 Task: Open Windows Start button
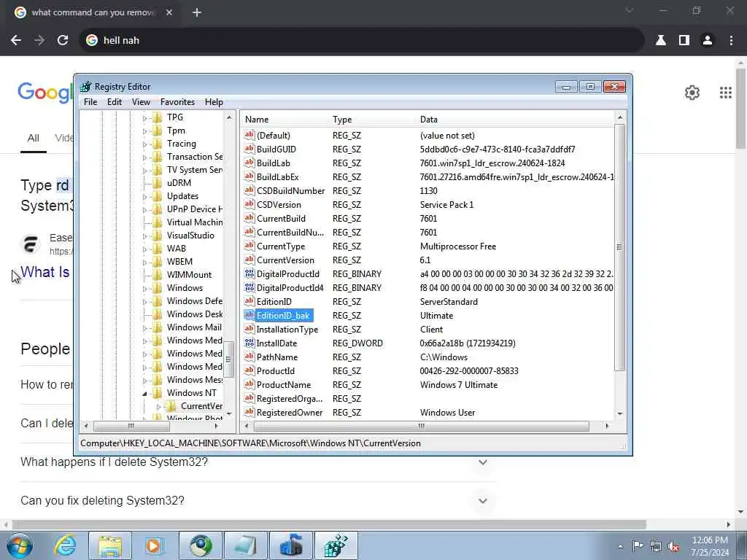[x=20, y=545]
